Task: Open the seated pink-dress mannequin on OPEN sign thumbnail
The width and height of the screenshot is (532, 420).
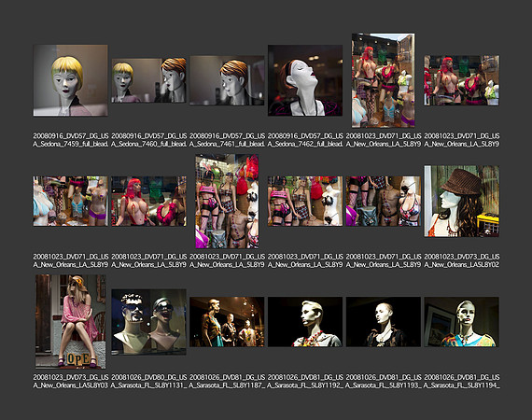Action: 71,322
